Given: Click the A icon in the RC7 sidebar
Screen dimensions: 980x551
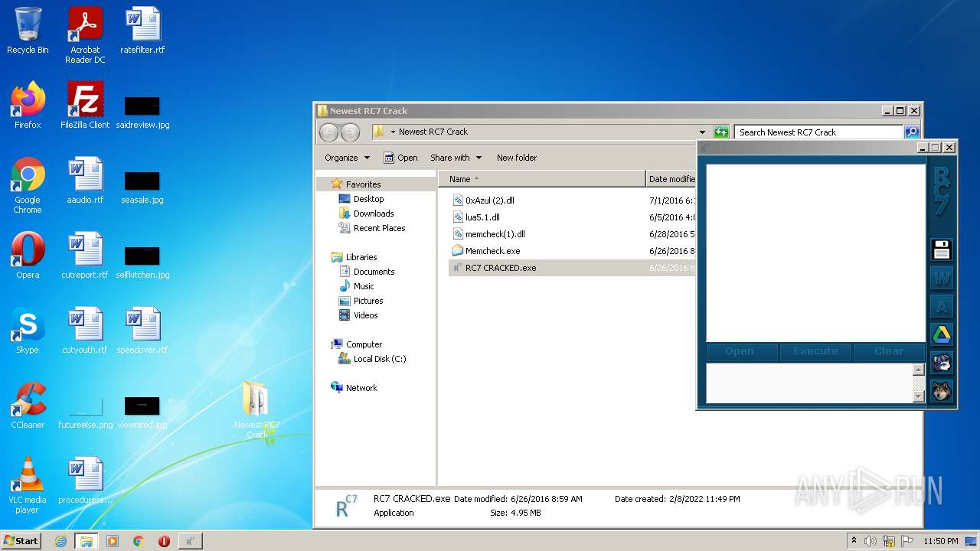Looking at the screenshot, I should click(x=941, y=306).
